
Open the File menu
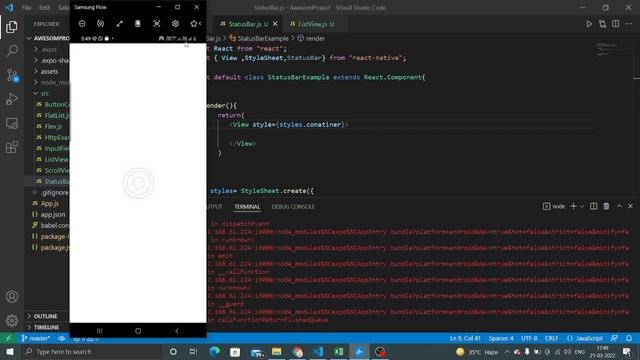point(27,8)
